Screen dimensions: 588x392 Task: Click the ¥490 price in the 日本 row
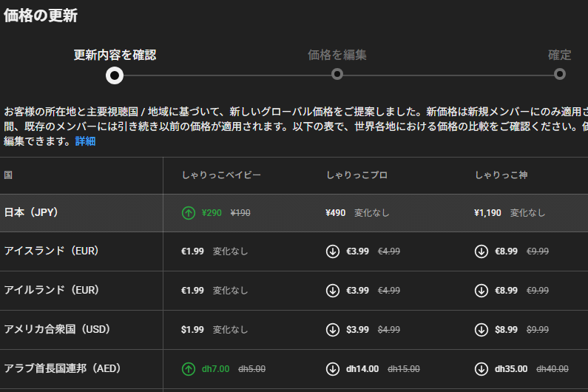(336, 213)
